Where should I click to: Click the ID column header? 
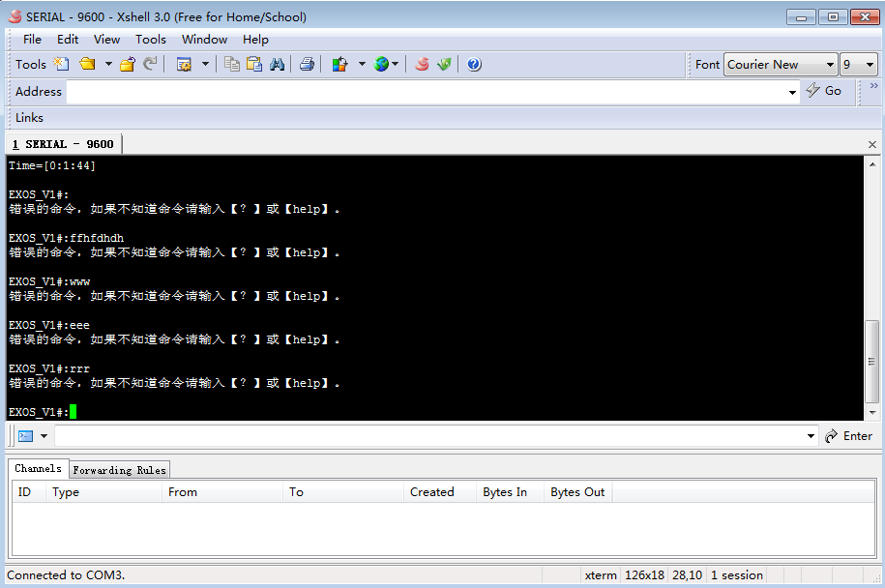[x=29, y=492]
